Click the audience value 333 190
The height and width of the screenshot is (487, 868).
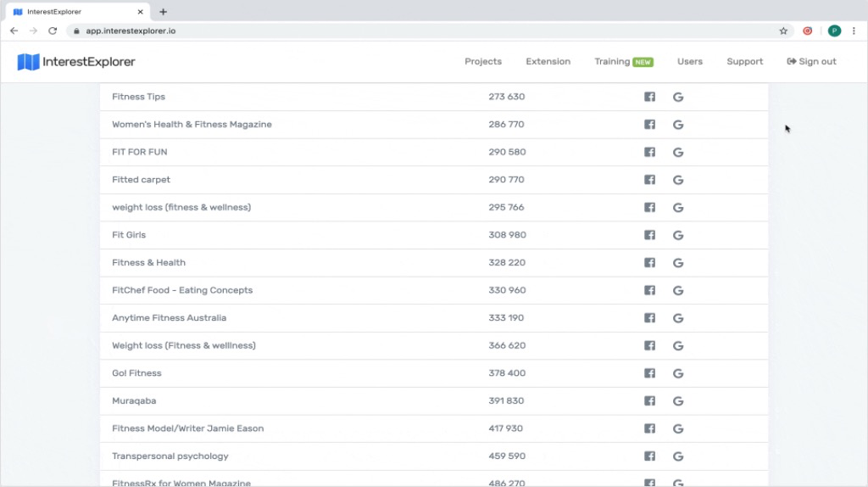pos(506,317)
